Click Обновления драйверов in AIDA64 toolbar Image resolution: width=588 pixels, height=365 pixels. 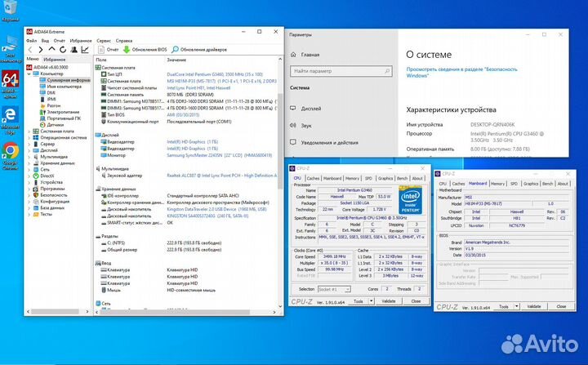pyautogui.click(x=197, y=50)
